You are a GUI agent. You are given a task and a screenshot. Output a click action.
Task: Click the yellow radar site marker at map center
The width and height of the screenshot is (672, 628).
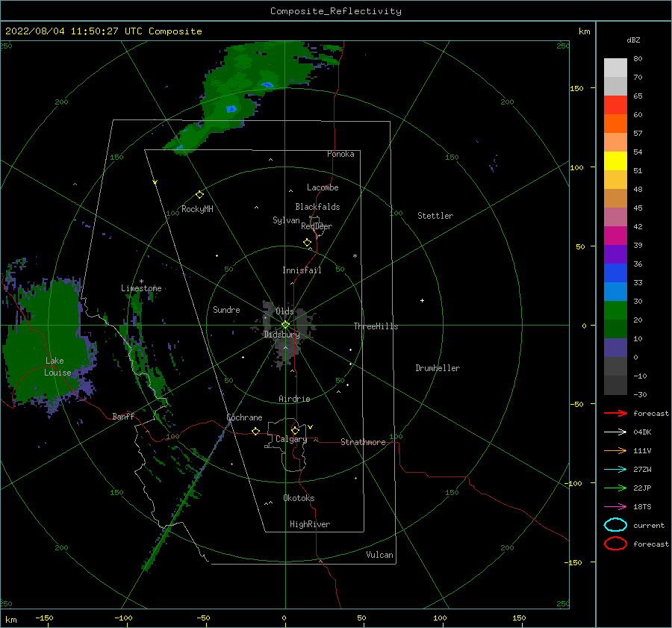(285, 325)
